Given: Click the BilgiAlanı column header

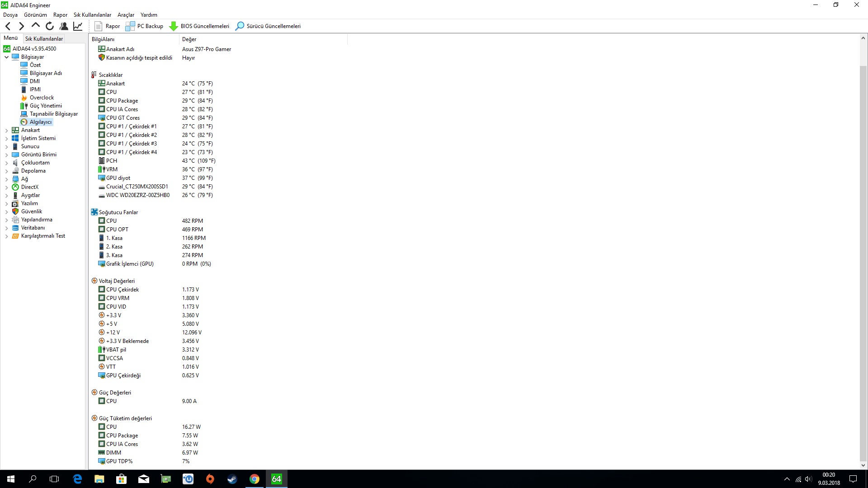Looking at the screenshot, I should [134, 39].
